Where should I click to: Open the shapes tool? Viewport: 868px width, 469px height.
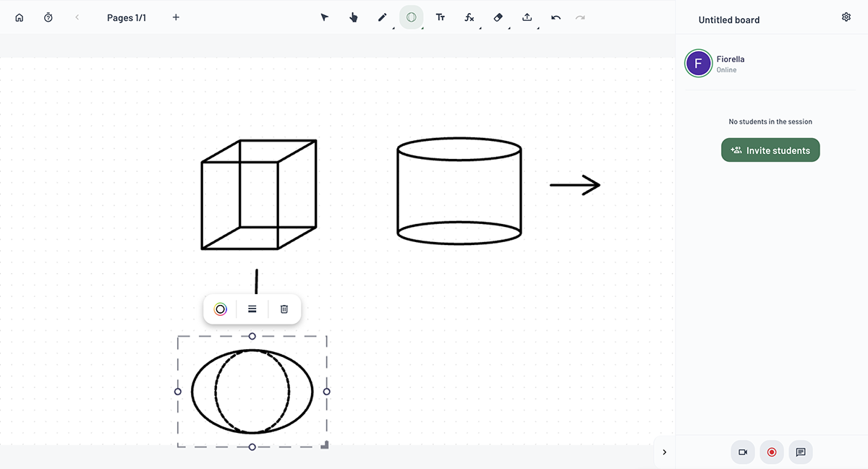(x=412, y=17)
